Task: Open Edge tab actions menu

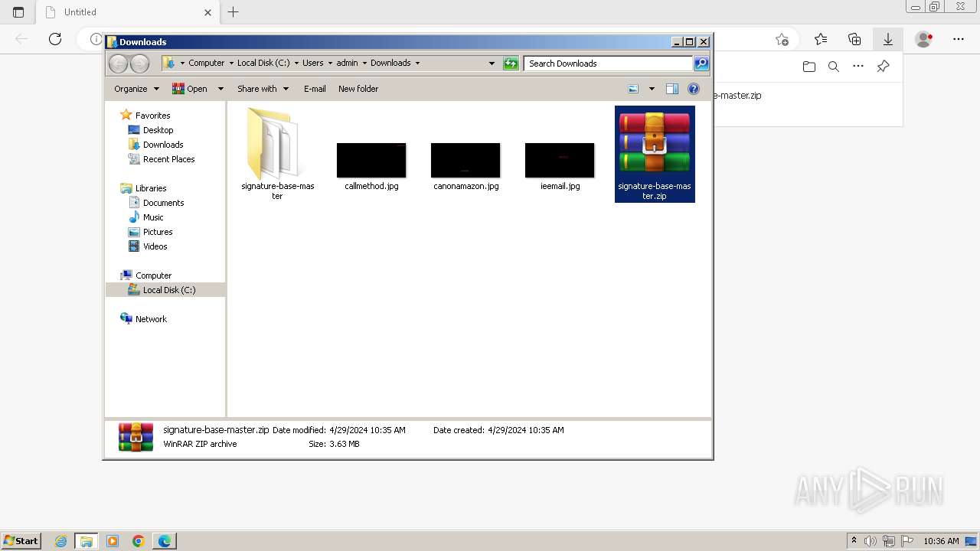Action: point(18,12)
